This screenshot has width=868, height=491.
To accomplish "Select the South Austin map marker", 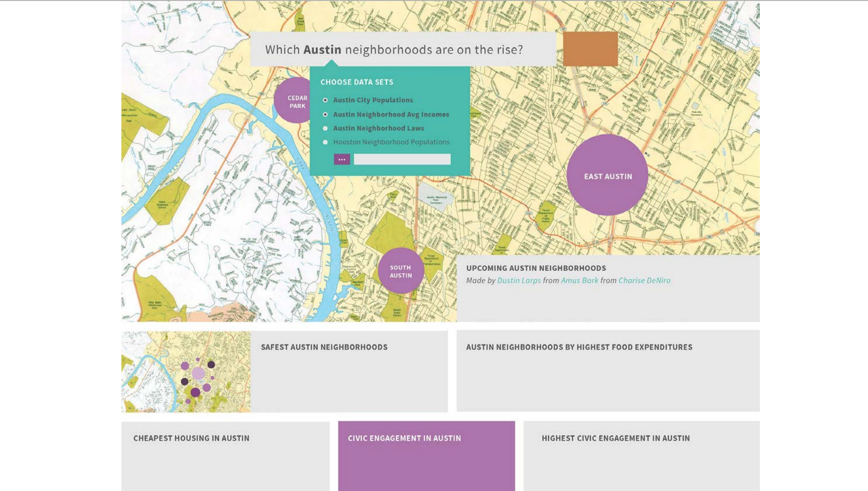I will [400, 271].
